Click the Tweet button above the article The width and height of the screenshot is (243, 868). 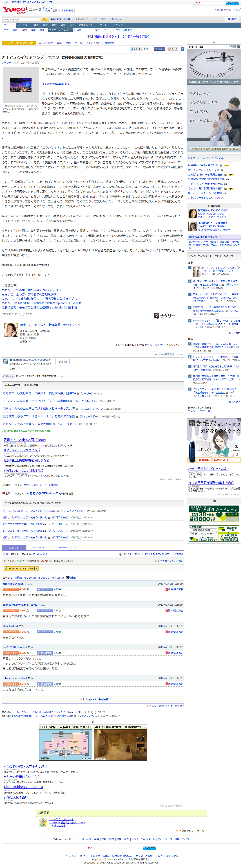135,49
